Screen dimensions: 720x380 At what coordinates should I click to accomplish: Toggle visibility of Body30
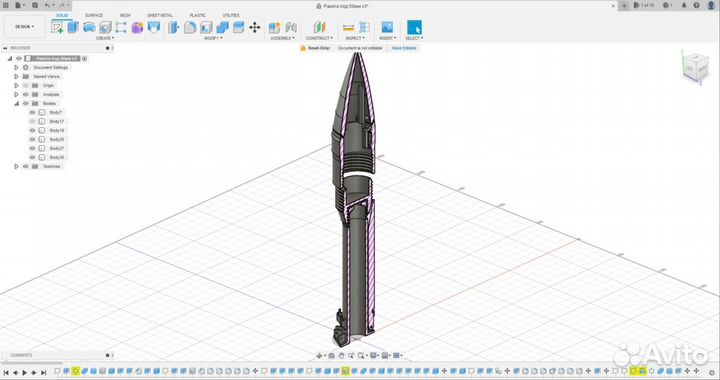[x=32, y=157]
